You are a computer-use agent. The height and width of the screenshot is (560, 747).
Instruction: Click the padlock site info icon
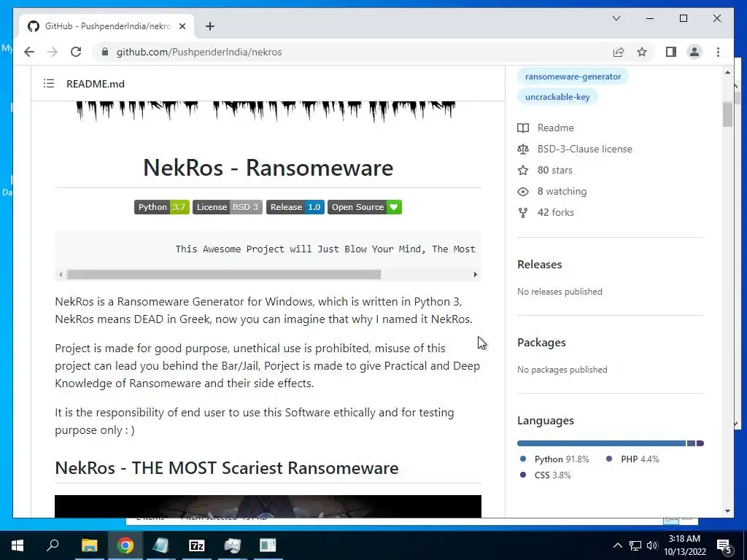click(105, 52)
